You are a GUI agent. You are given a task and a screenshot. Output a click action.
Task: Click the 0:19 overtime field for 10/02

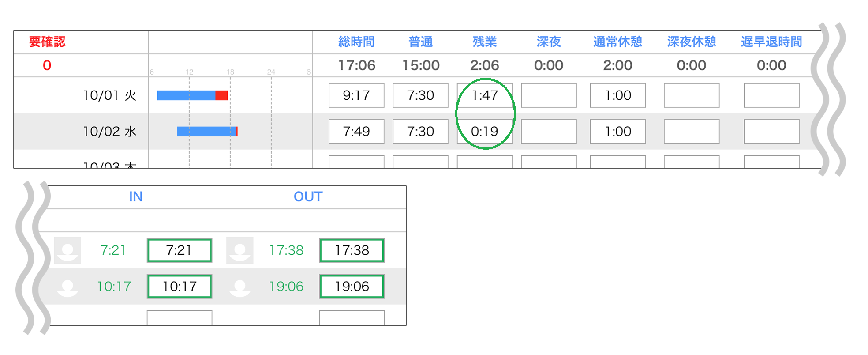(x=485, y=132)
